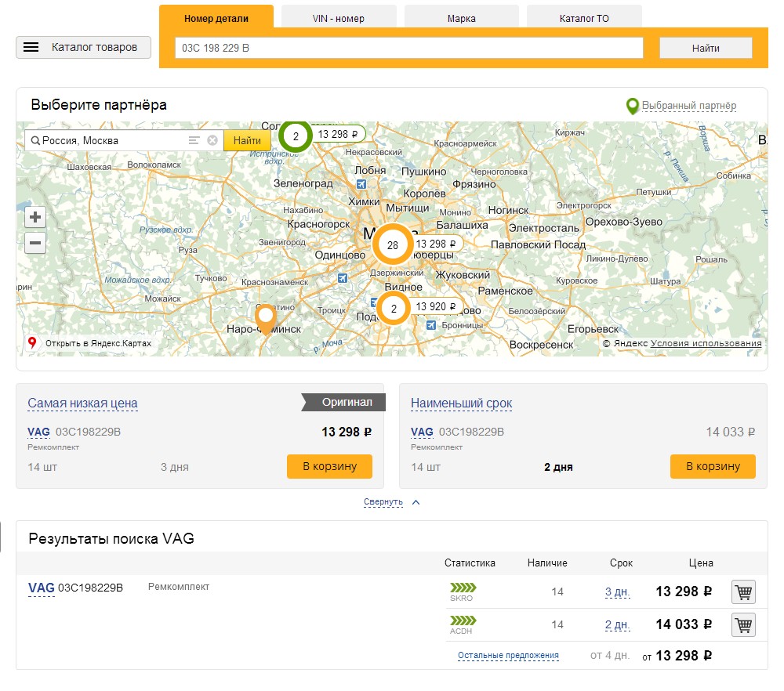Click the collapse chevron arrow next to Свернуть
784x691 pixels.
point(416,502)
